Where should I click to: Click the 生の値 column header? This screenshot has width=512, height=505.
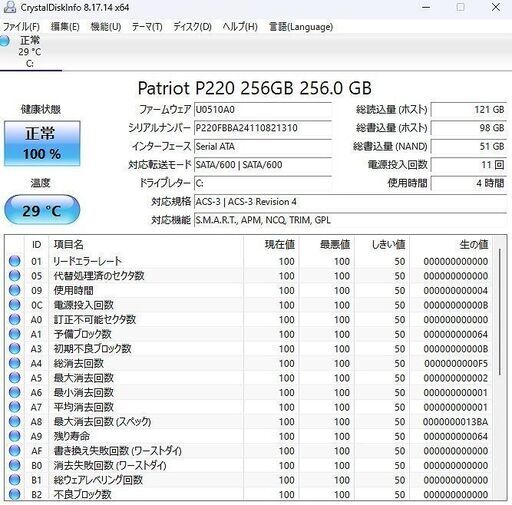click(451, 245)
